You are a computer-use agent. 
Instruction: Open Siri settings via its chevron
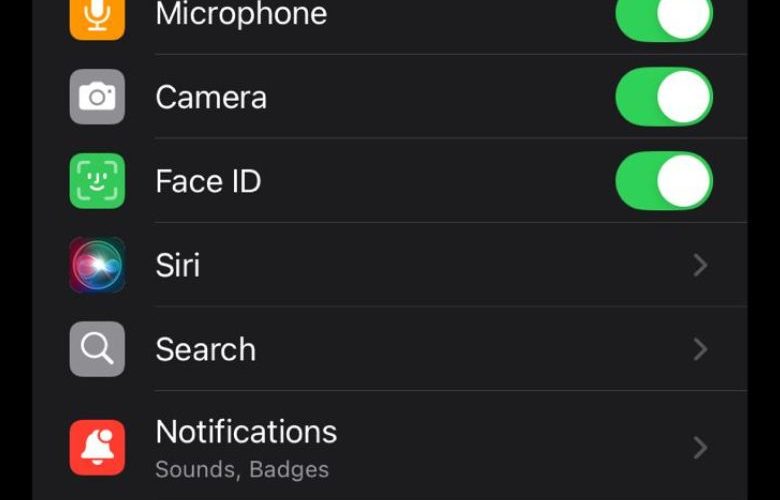(x=700, y=265)
